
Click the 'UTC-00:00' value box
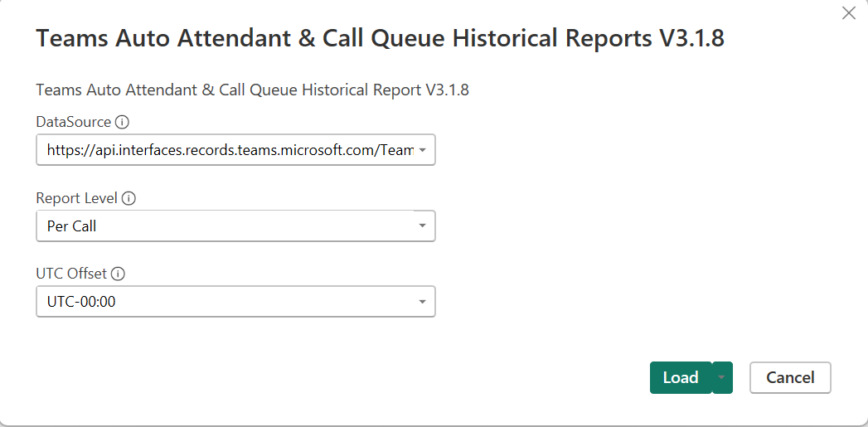(235, 301)
